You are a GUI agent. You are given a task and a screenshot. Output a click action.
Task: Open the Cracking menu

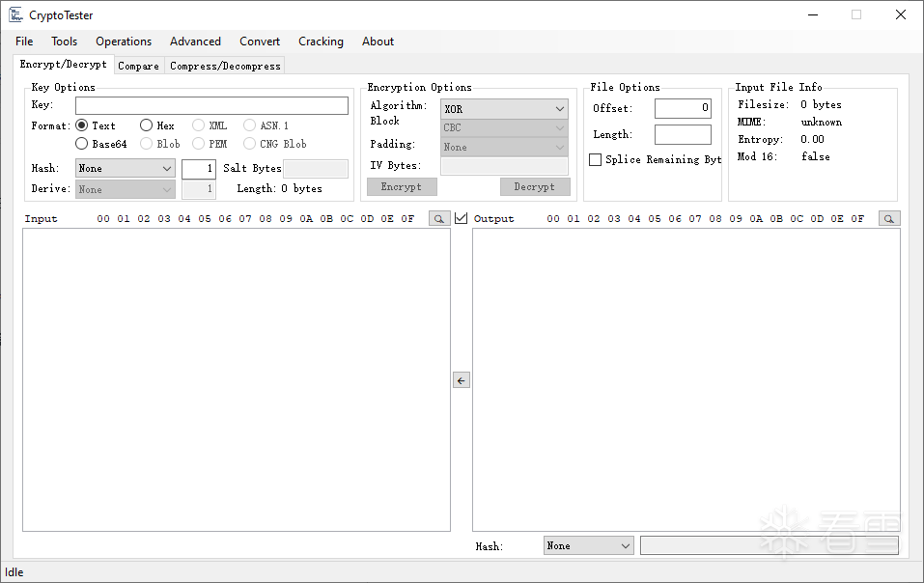pos(321,42)
